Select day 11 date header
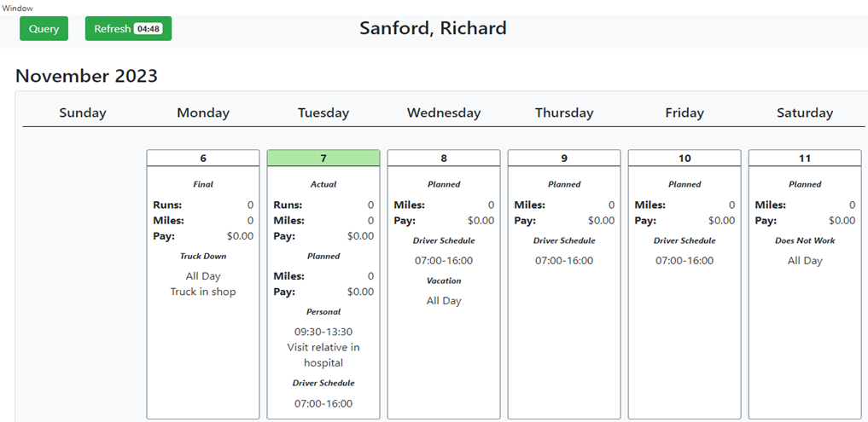The height and width of the screenshot is (422, 868). 805,159
